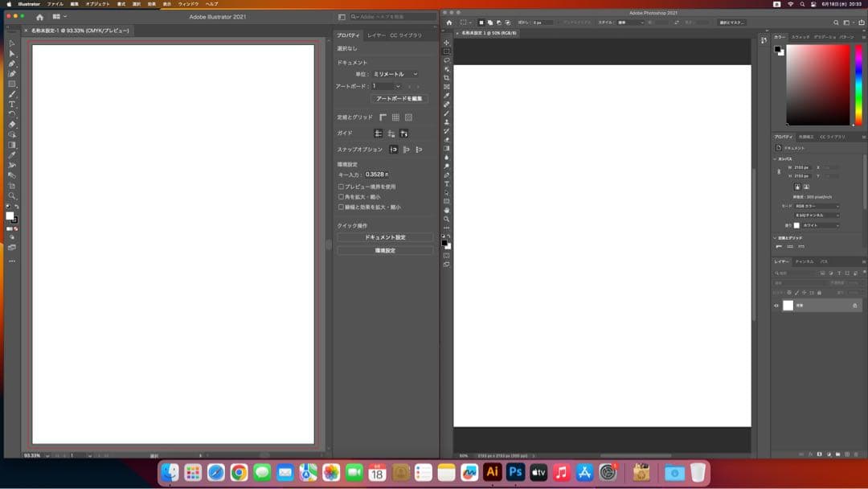Select Photoshop's Lasso tool

(x=447, y=60)
